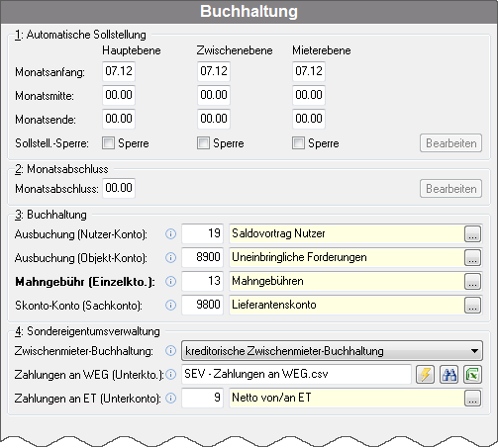The image size is (498, 448).
Task: Open account lookup for Lieferantenskonto
Action: (472, 306)
